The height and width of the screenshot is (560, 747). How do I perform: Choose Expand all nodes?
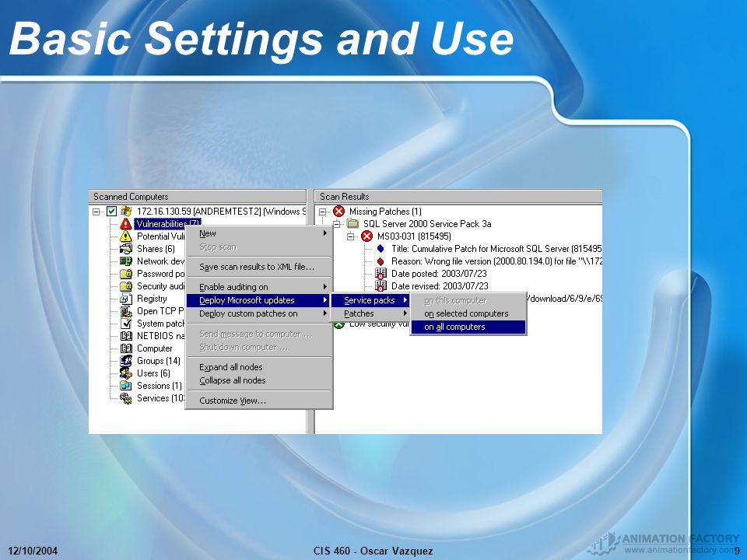click(258, 367)
